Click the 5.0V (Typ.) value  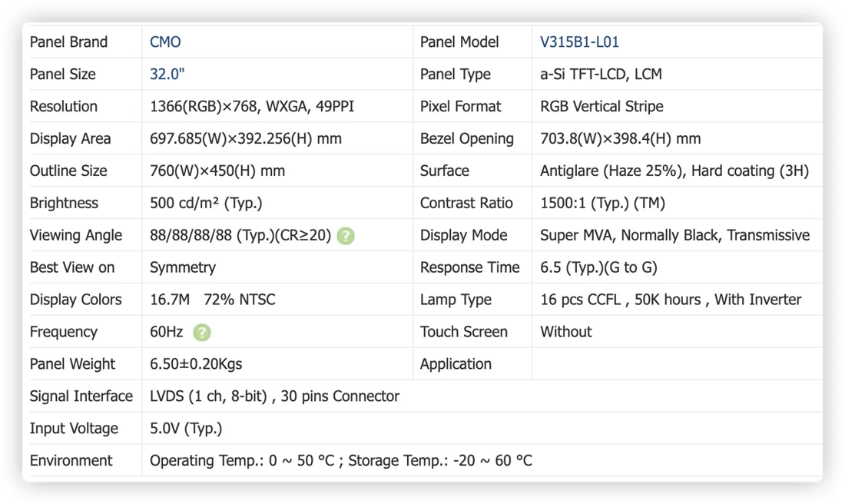[x=186, y=429]
